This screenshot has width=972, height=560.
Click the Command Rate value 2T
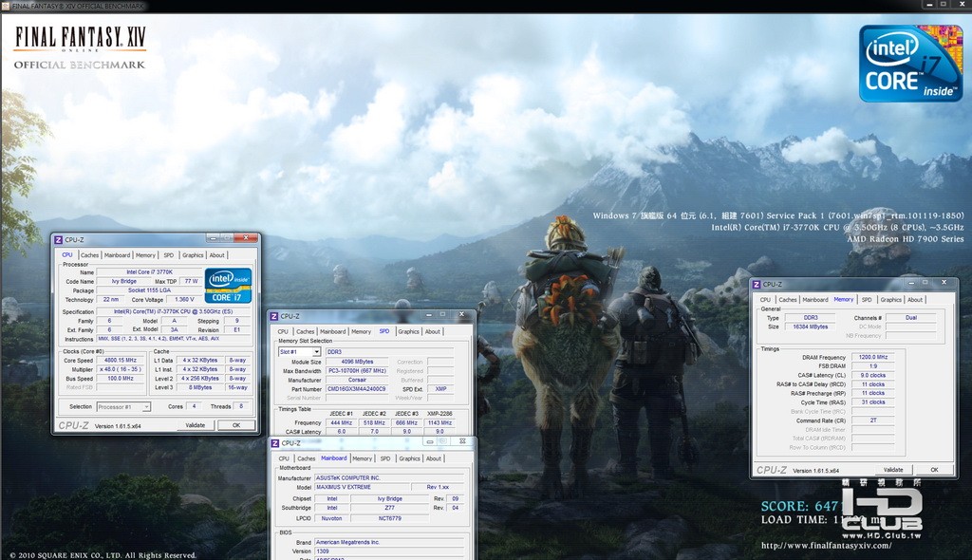coord(873,420)
